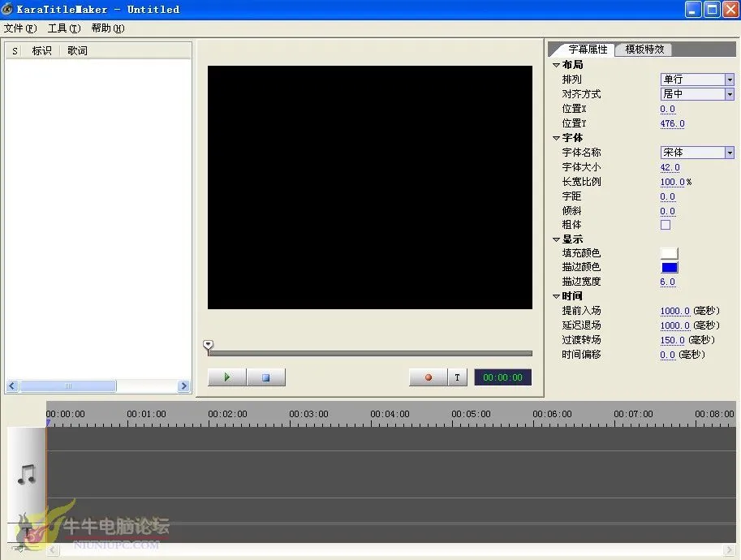Click the red record button
Viewport: 741px width, 560px height.
tap(429, 377)
